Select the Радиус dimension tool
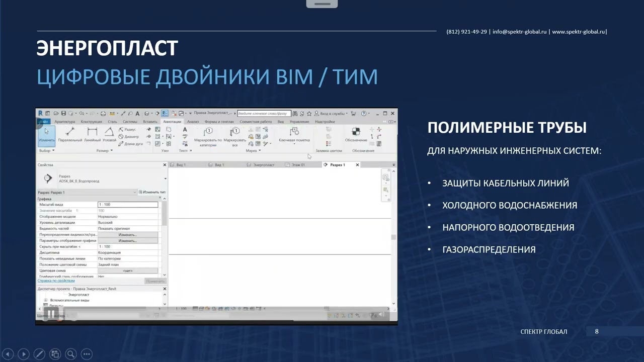Viewport: 644px width, 362px height. tap(128, 129)
